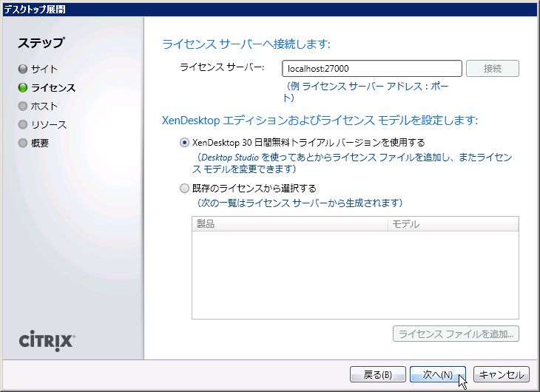The image size is (540, 392).
Task: Click the モデル column header
Action: tap(453, 224)
